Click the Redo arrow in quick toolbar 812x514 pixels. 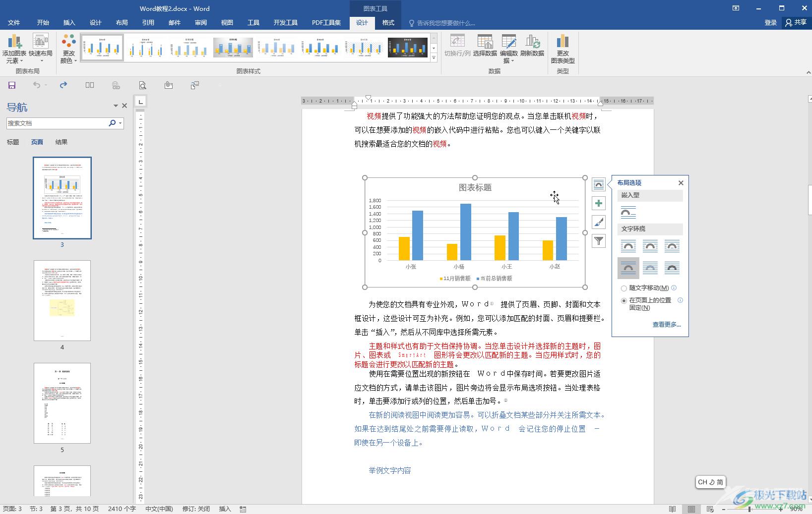(63, 85)
